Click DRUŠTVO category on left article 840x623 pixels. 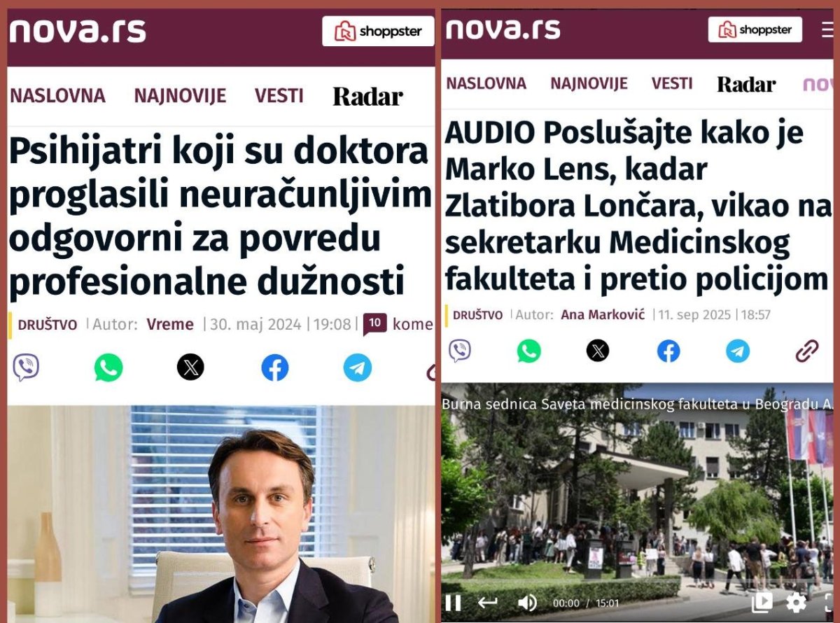click(47, 325)
